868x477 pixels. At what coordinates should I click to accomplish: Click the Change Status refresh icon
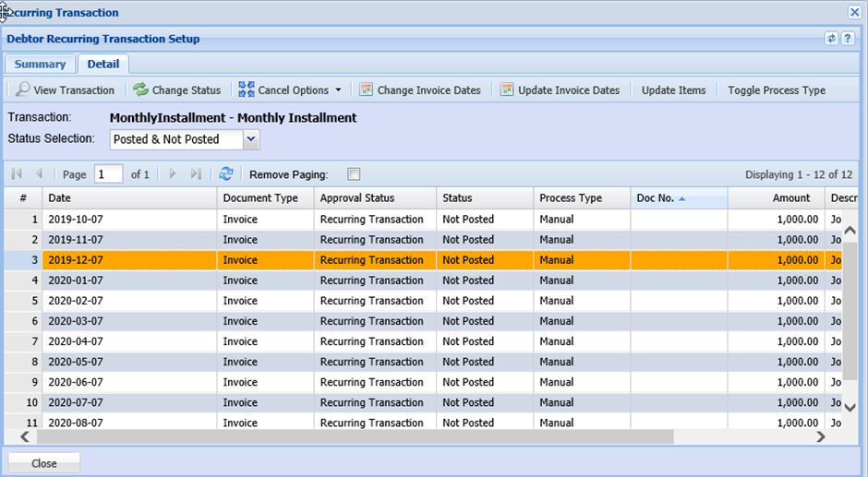[x=140, y=90]
